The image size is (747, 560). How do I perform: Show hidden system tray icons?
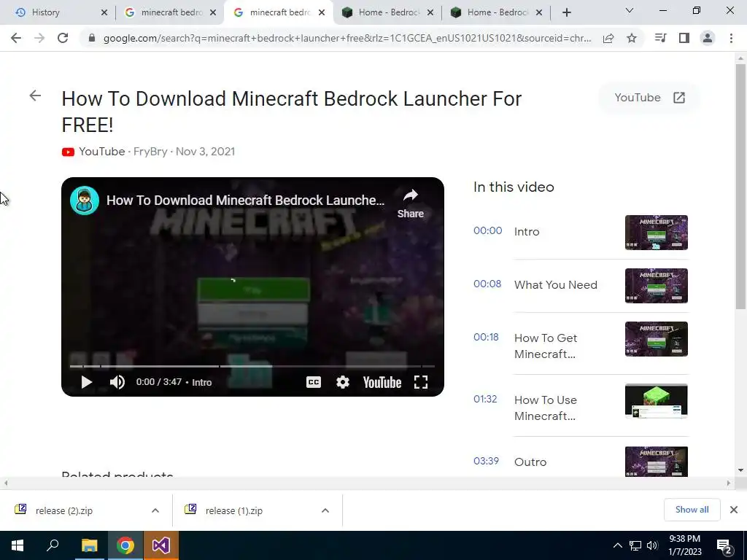click(x=617, y=545)
